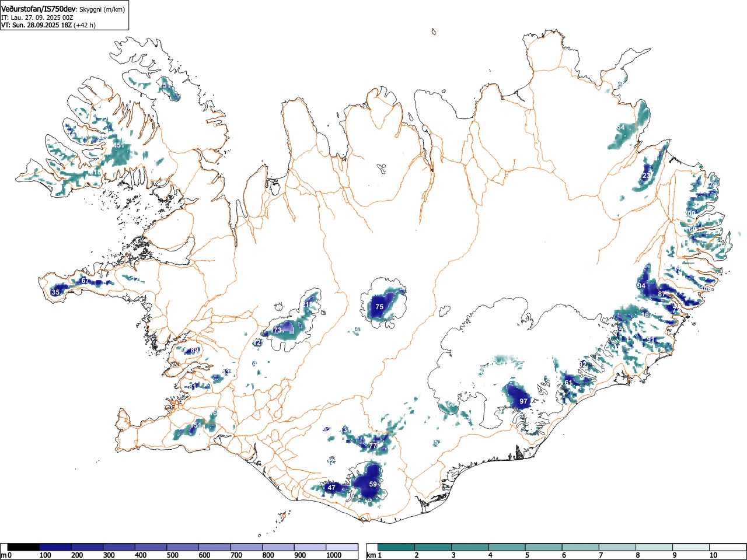Pick the 4–5 km teal legend swatch
The image size is (747, 560).
tap(507, 547)
